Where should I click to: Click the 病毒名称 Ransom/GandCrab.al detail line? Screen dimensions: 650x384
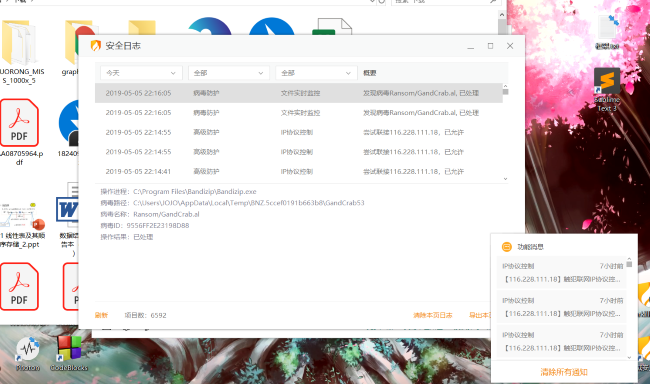(150, 214)
